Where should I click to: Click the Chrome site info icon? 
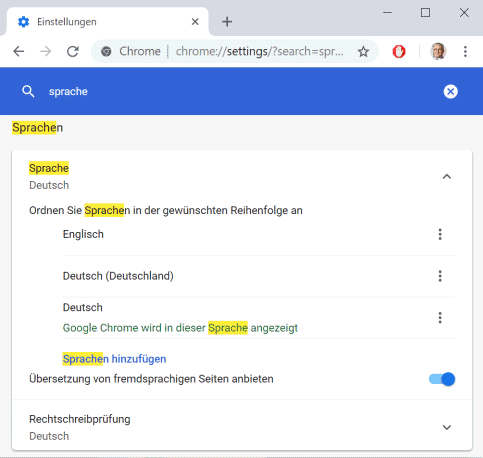pos(106,51)
